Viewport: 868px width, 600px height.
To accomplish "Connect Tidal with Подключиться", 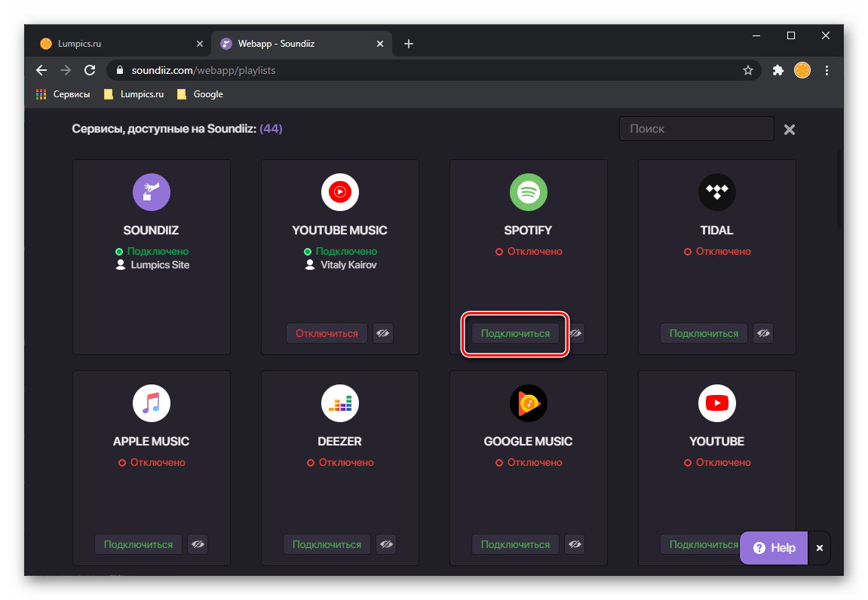I will (704, 333).
